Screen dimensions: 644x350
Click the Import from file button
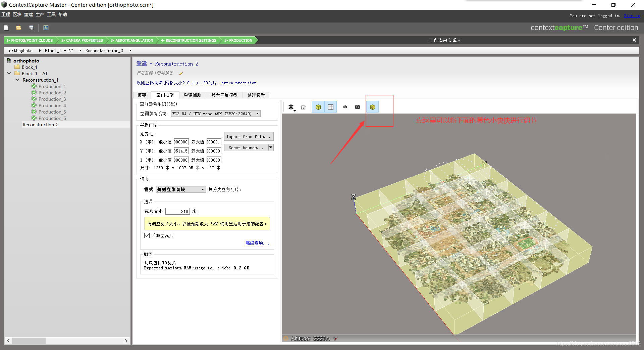tap(249, 137)
